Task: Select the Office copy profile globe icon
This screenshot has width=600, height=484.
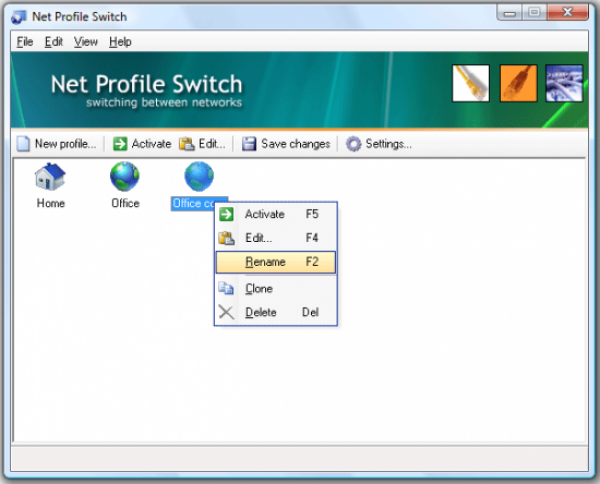Action: click(x=199, y=176)
